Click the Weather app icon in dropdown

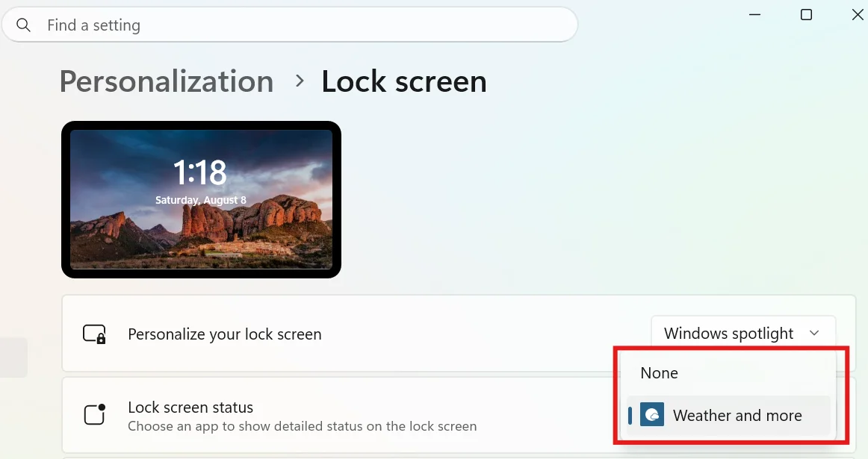[x=652, y=415]
